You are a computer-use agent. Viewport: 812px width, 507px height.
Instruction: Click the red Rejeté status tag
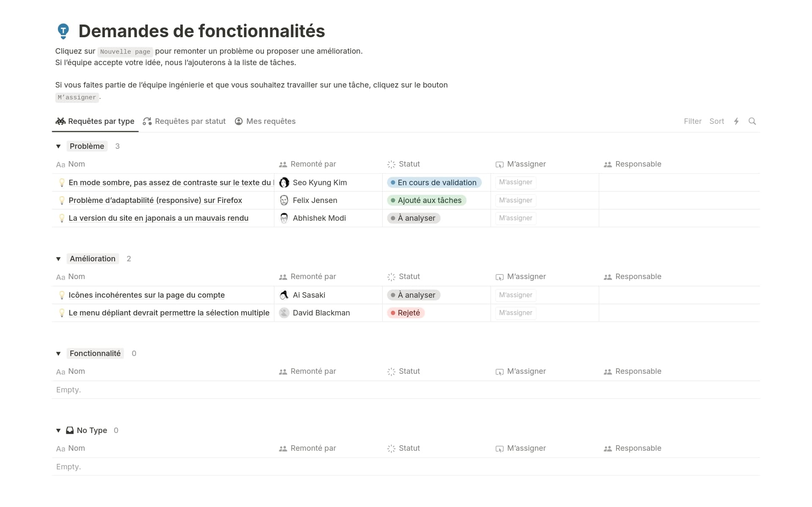click(406, 313)
